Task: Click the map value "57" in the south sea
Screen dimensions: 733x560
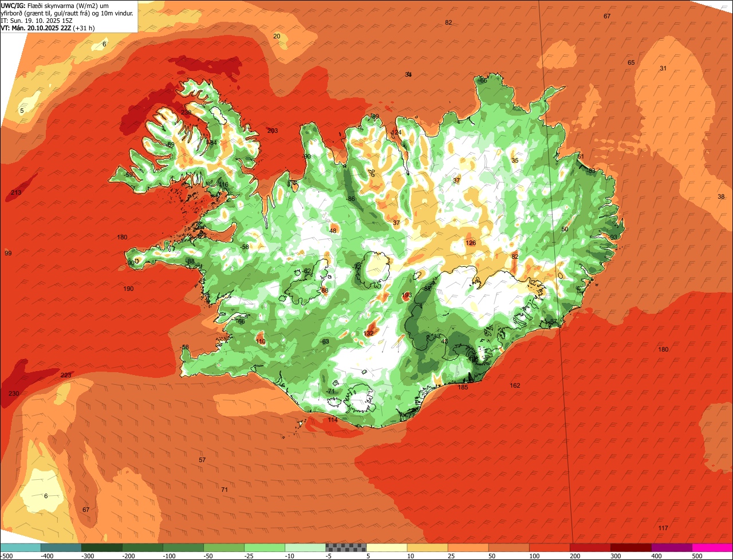Action: click(202, 460)
